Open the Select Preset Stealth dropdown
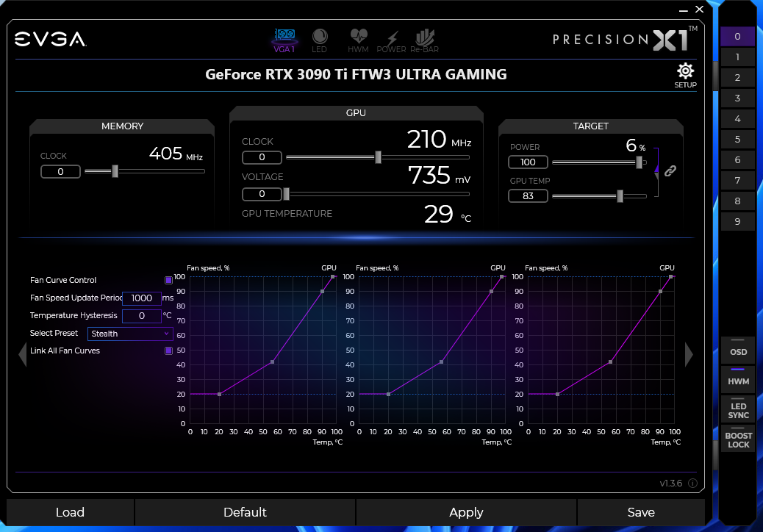763x532 pixels. [130, 334]
